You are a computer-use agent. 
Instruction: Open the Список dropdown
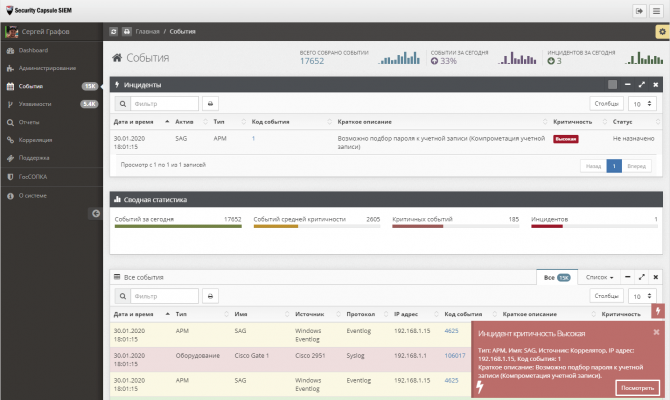click(x=600, y=276)
